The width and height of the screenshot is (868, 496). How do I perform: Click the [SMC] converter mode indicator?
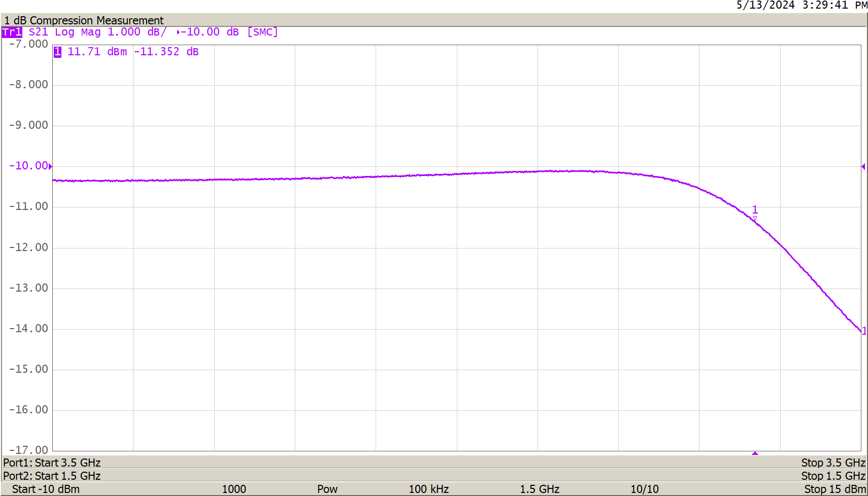point(262,31)
